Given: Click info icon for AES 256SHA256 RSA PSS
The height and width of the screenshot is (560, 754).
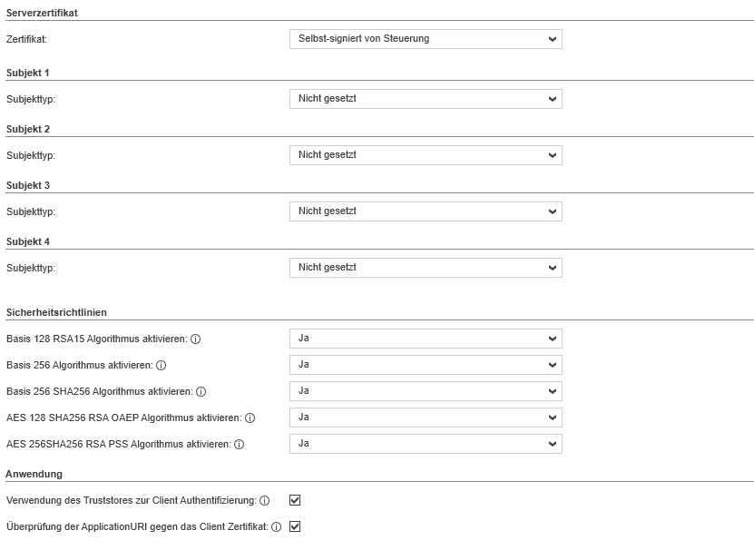Looking at the screenshot, I should (x=240, y=445).
